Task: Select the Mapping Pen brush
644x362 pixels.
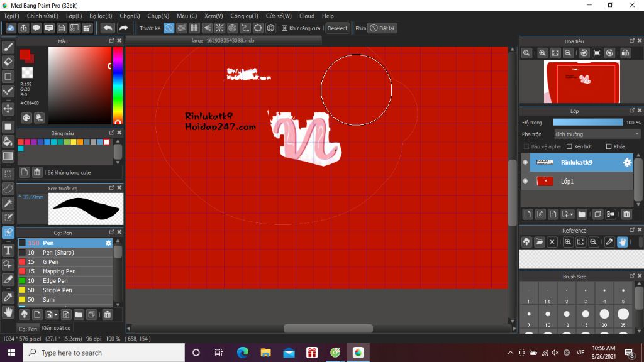Action: [x=65, y=271]
